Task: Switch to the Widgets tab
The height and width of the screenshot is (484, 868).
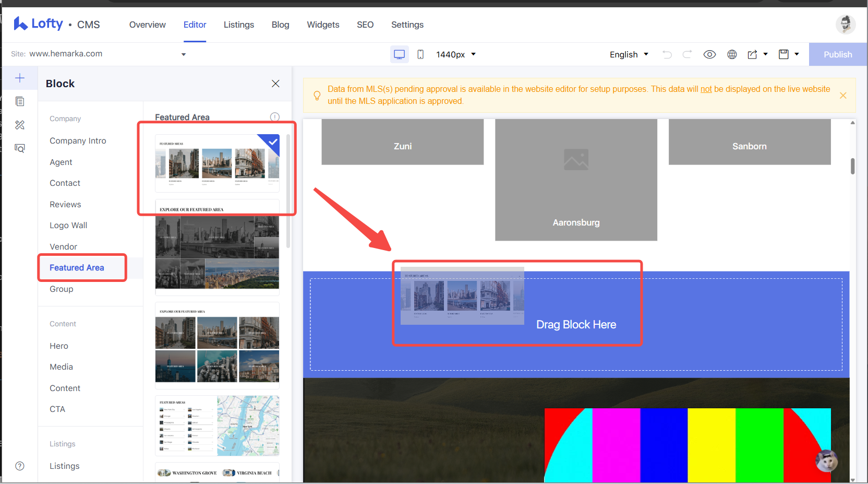Action: click(x=323, y=25)
